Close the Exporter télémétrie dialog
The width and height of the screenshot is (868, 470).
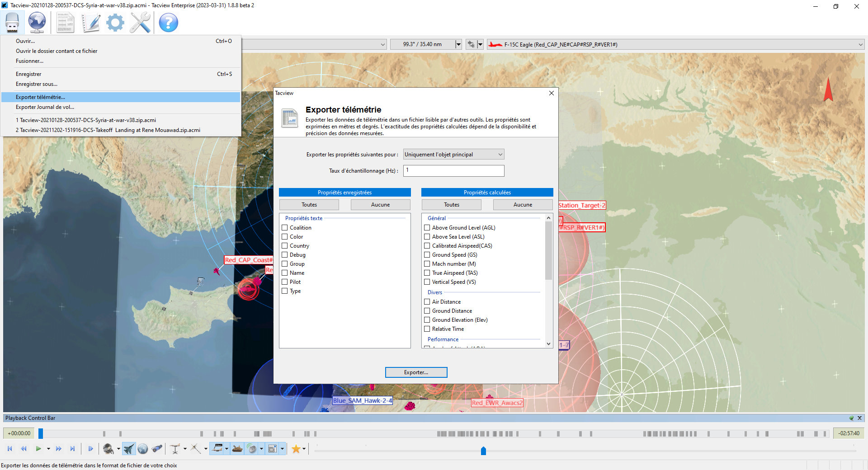tap(551, 93)
